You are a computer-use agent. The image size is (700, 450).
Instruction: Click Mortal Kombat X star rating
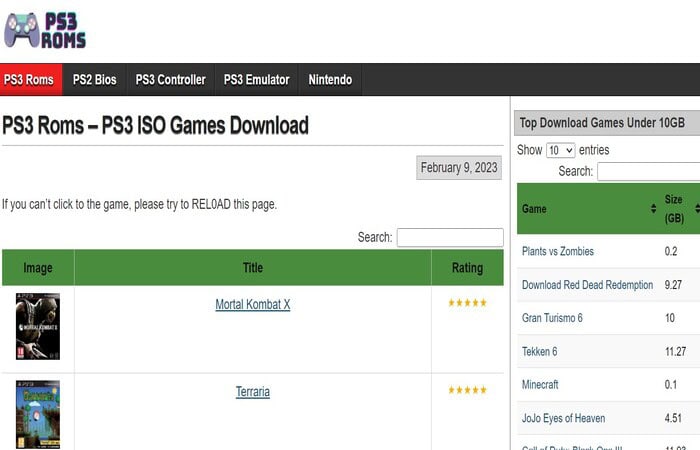pos(467,303)
